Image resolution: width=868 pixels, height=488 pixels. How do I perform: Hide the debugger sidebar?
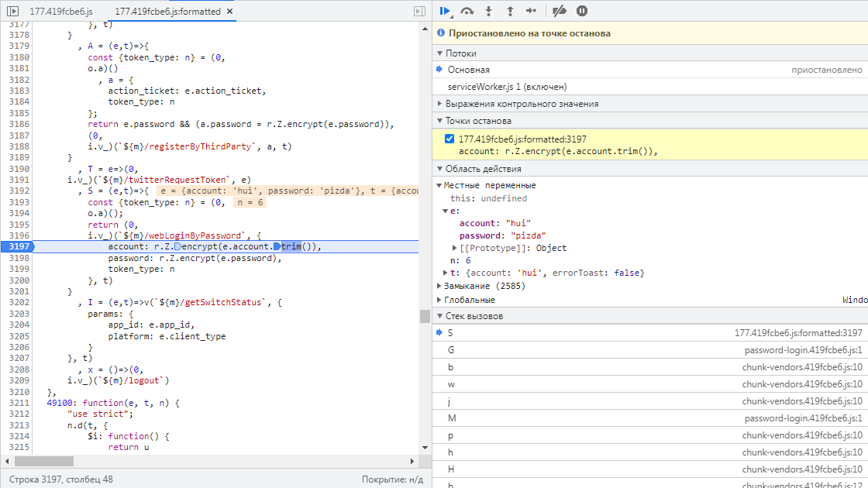pyautogui.click(x=419, y=12)
